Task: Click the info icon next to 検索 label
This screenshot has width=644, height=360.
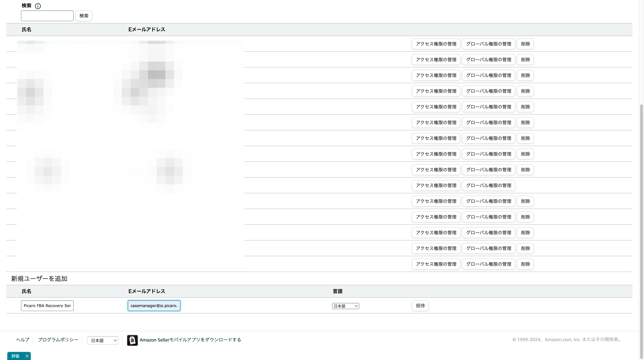Action: (38, 6)
